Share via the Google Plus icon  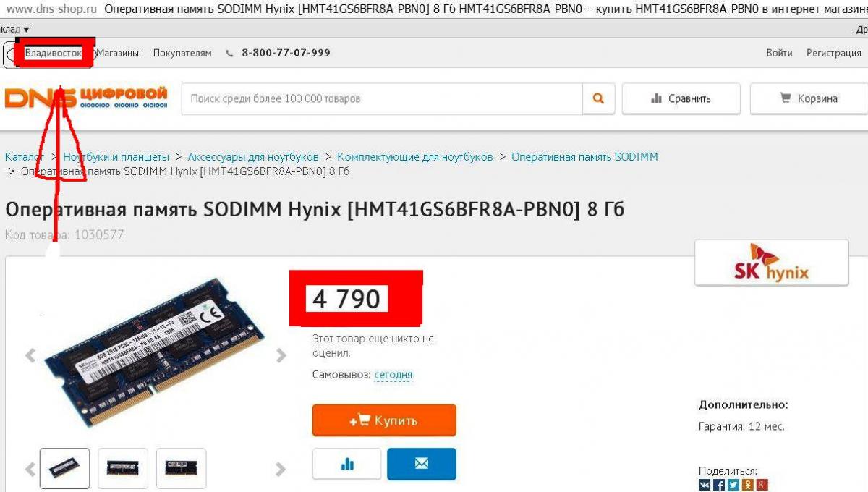coord(762,485)
